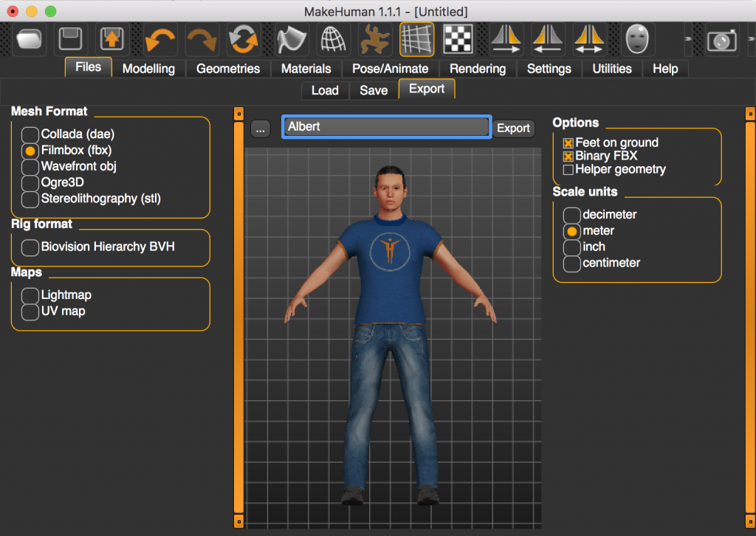Screen dimensions: 756x536
Task: Click the toolbar overflow arrow near camera
Action: click(x=688, y=39)
